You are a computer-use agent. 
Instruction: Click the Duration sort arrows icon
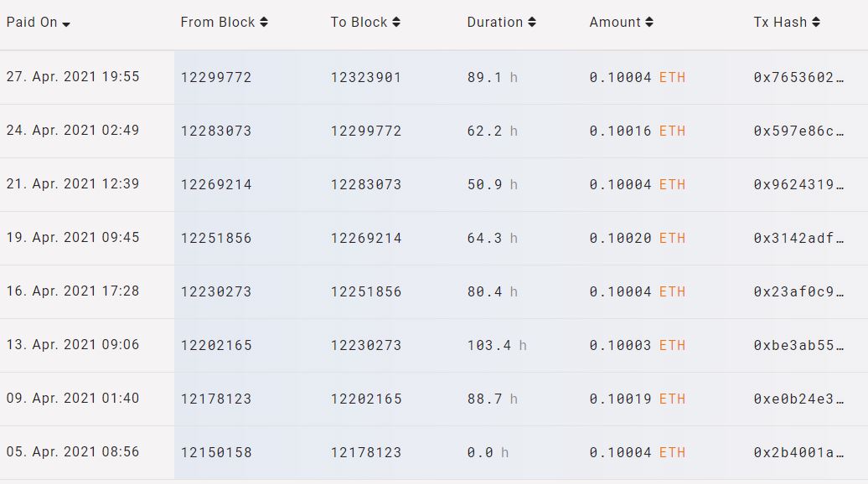coord(532,23)
